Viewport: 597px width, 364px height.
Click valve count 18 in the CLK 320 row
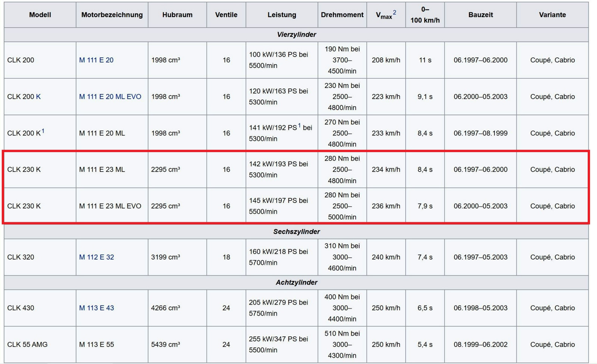tap(226, 257)
